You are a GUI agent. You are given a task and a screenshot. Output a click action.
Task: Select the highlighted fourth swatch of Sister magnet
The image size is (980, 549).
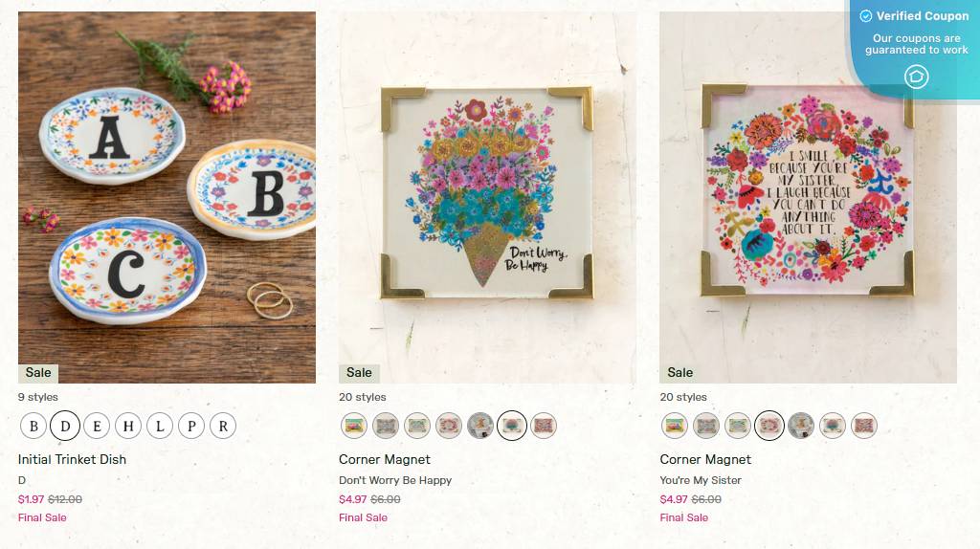pos(769,426)
